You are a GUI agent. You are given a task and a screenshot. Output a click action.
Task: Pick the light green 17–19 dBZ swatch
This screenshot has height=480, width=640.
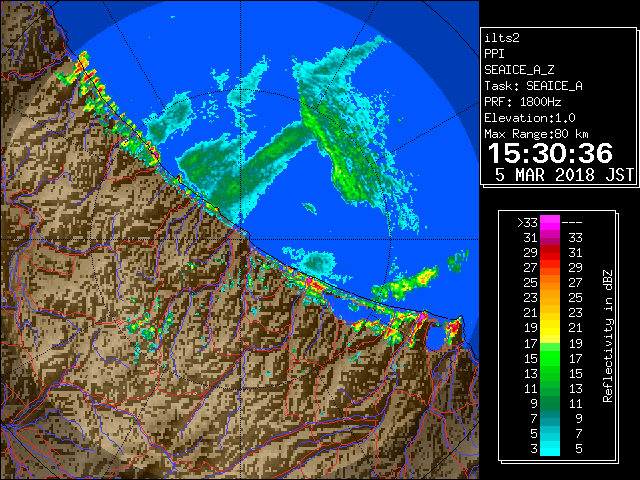coord(550,344)
